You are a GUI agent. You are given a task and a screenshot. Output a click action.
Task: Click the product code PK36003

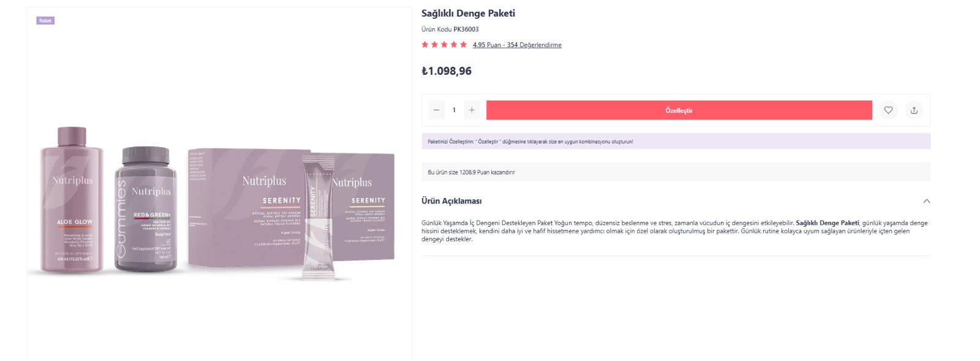pyautogui.click(x=466, y=29)
